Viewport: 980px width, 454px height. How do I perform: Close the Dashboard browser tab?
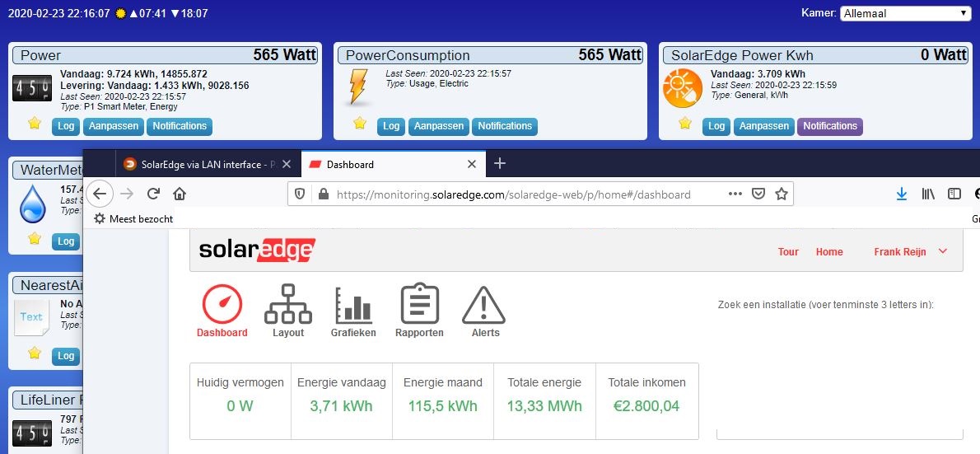tap(472, 165)
